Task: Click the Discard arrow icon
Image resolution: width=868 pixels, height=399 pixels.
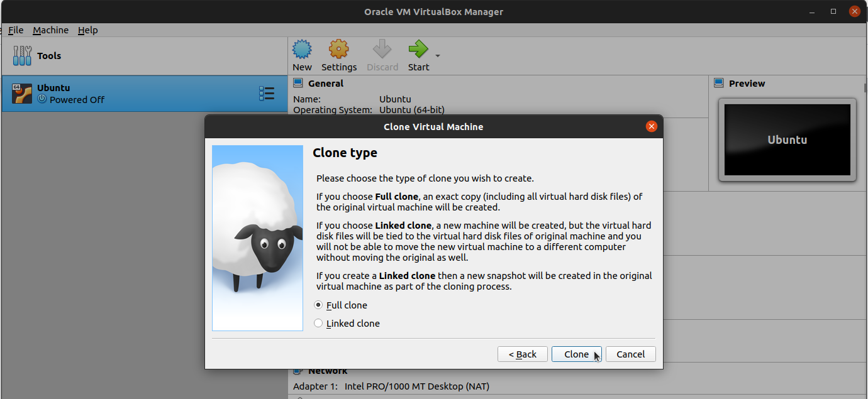Action: (x=382, y=49)
